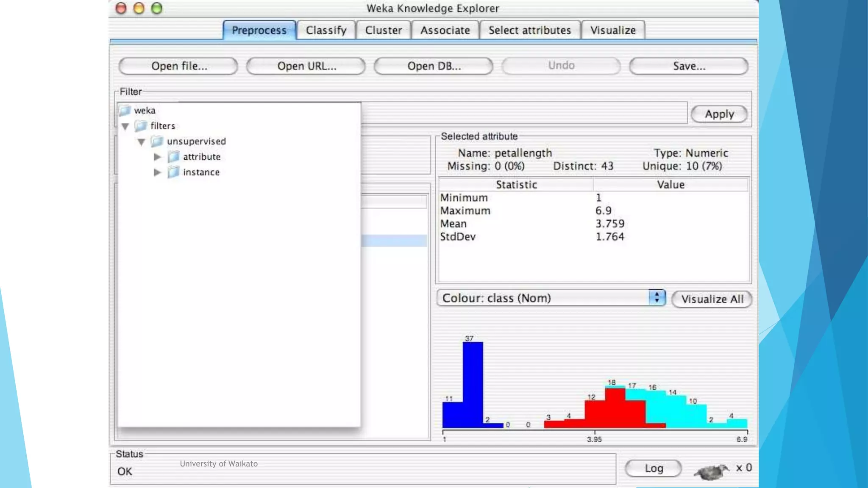Switch to the Classify tab
868x488 pixels.
[x=326, y=30]
